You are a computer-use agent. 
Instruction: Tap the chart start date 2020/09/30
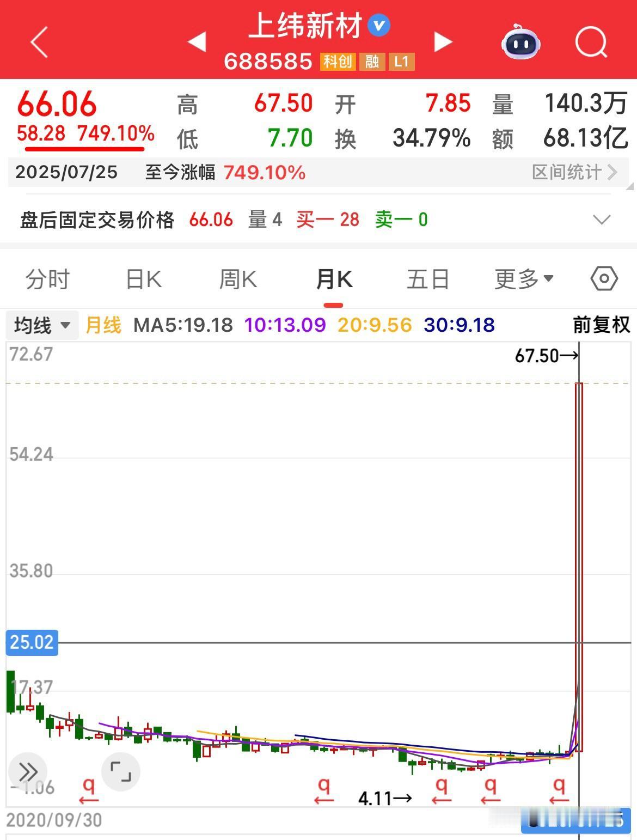pyautogui.click(x=54, y=820)
